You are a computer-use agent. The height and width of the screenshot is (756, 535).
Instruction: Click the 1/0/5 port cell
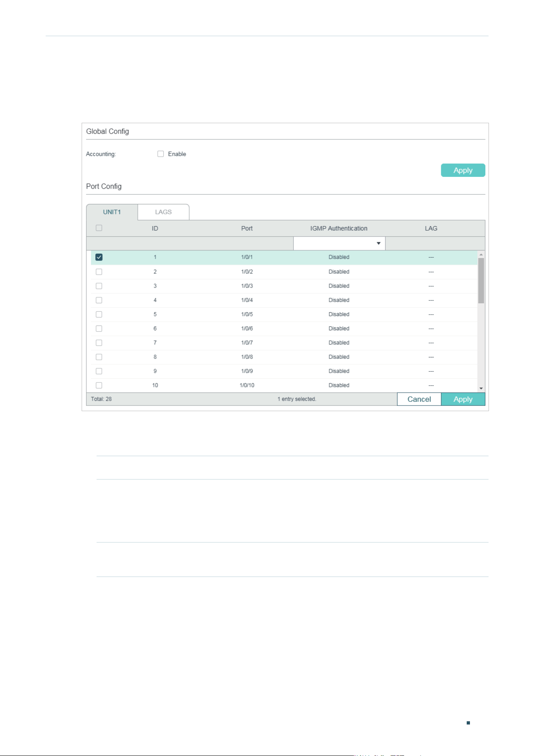click(x=247, y=314)
